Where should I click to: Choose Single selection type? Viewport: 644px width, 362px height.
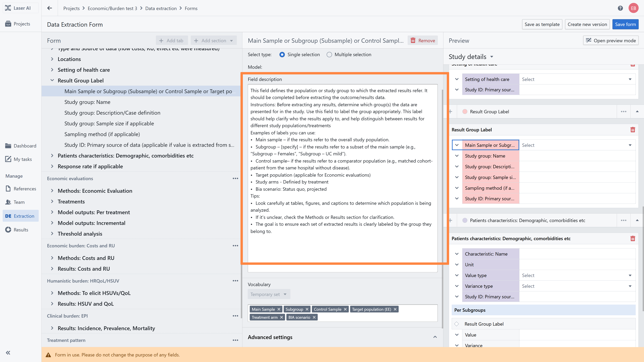282,54
